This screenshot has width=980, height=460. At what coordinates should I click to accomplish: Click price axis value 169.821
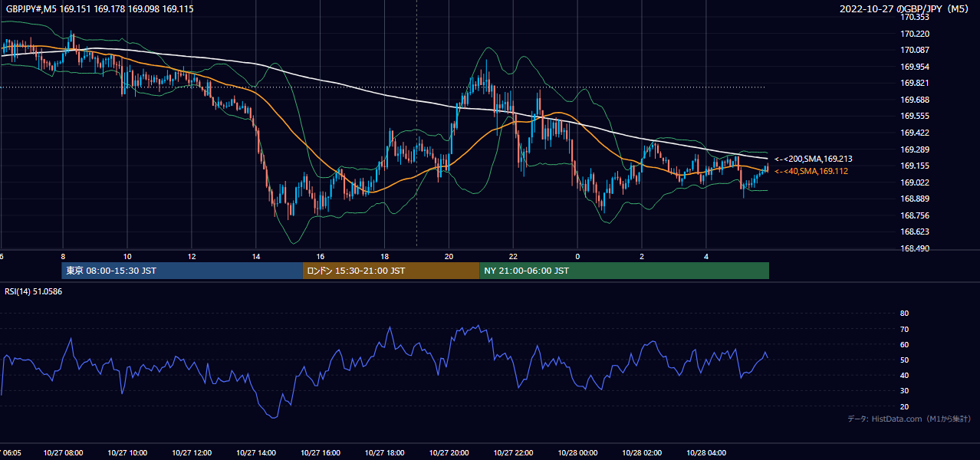[915, 83]
